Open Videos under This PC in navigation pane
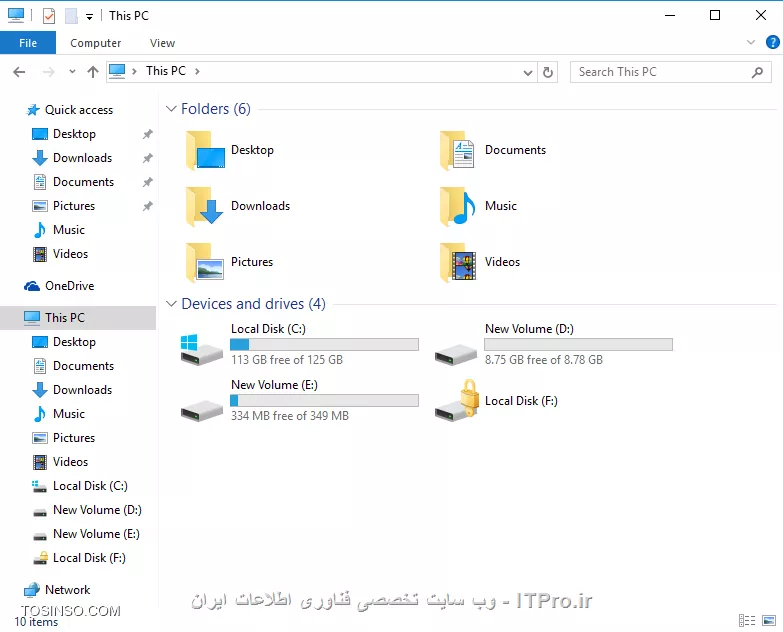Image resolution: width=783 pixels, height=632 pixels. tap(70, 462)
